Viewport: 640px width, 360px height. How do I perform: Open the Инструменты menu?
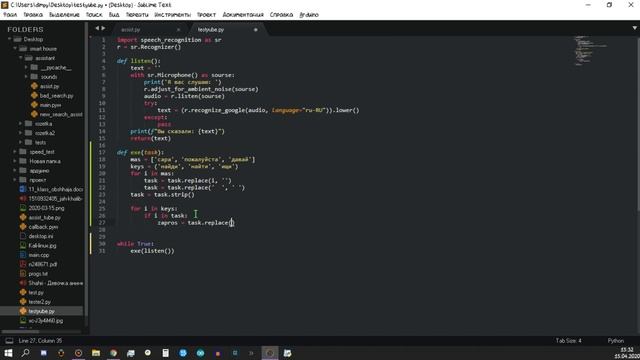172,15
